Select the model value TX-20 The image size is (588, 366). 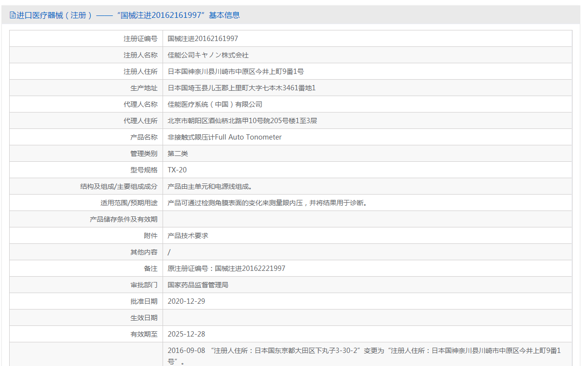(x=177, y=170)
